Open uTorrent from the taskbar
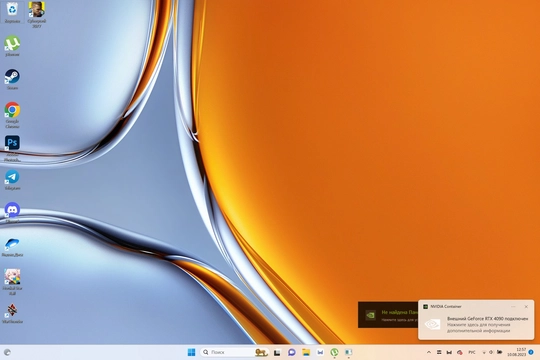This screenshot has height=360, width=540. point(334,352)
